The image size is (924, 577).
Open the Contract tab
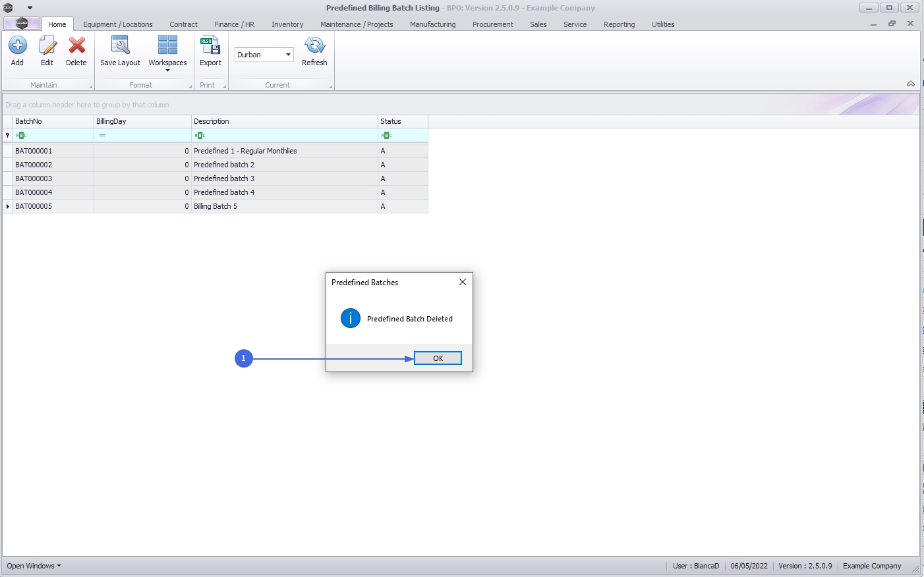pos(183,24)
